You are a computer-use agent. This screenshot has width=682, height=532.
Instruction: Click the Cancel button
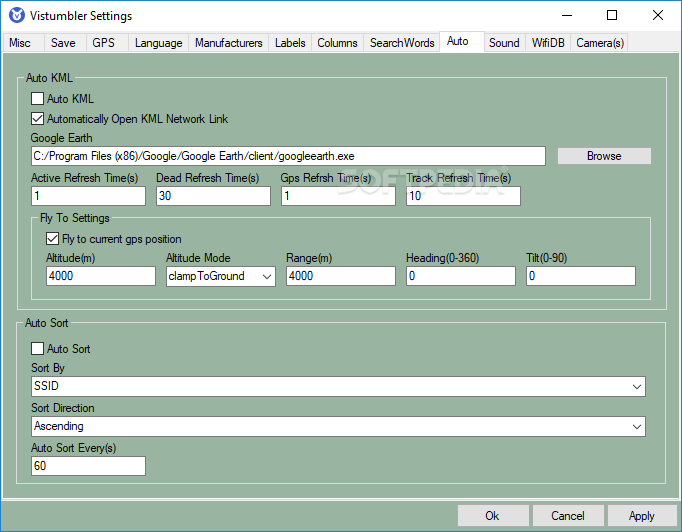click(568, 516)
